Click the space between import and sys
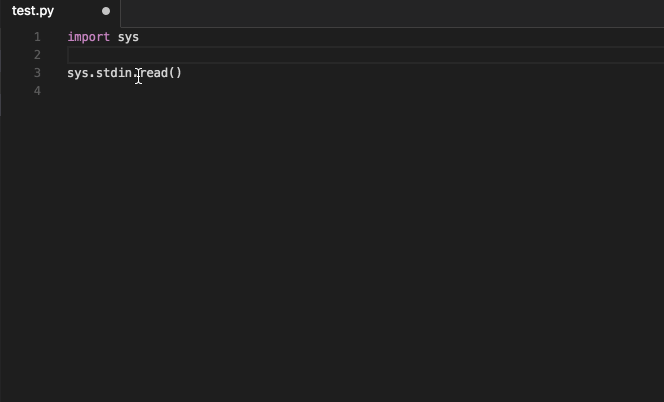 tap(114, 37)
